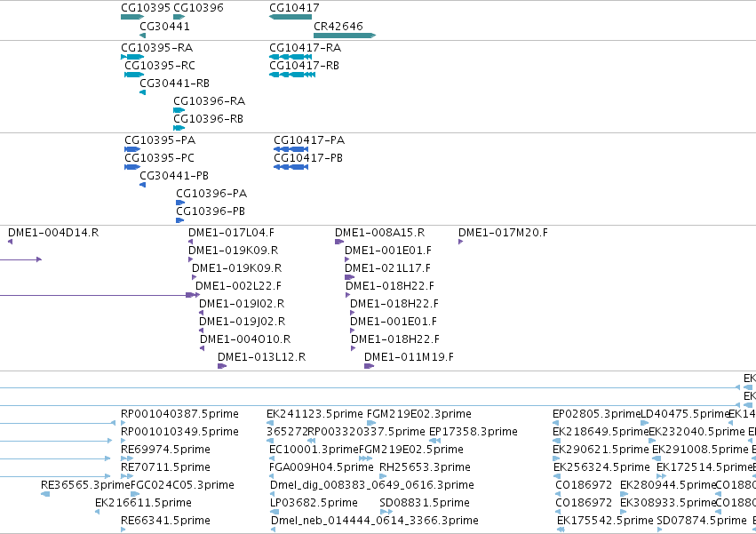This screenshot has width=756, height=534.
Task: Select BAC end DME1-011M19.F label
Action: coord(409,358)
